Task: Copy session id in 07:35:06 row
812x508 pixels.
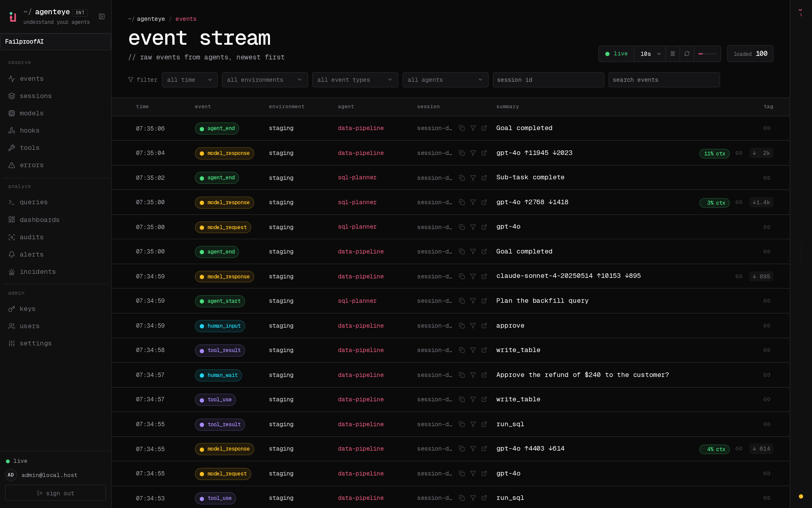Action: (462, 128)
